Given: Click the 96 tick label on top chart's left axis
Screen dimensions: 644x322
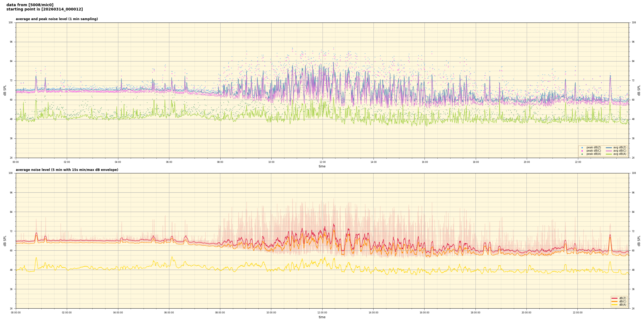Looking at the screenshot, I should [11, 42].
